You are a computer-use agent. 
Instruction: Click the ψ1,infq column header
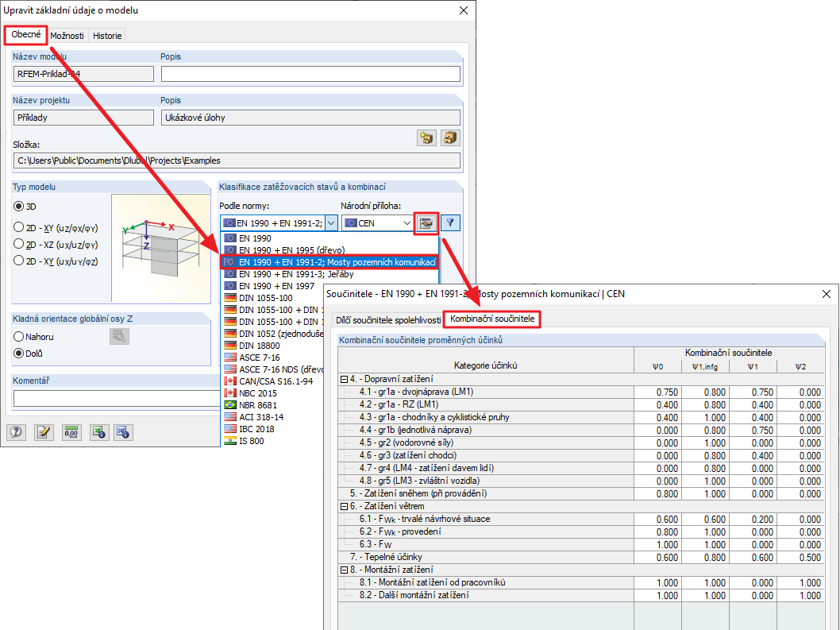point(705,367)
